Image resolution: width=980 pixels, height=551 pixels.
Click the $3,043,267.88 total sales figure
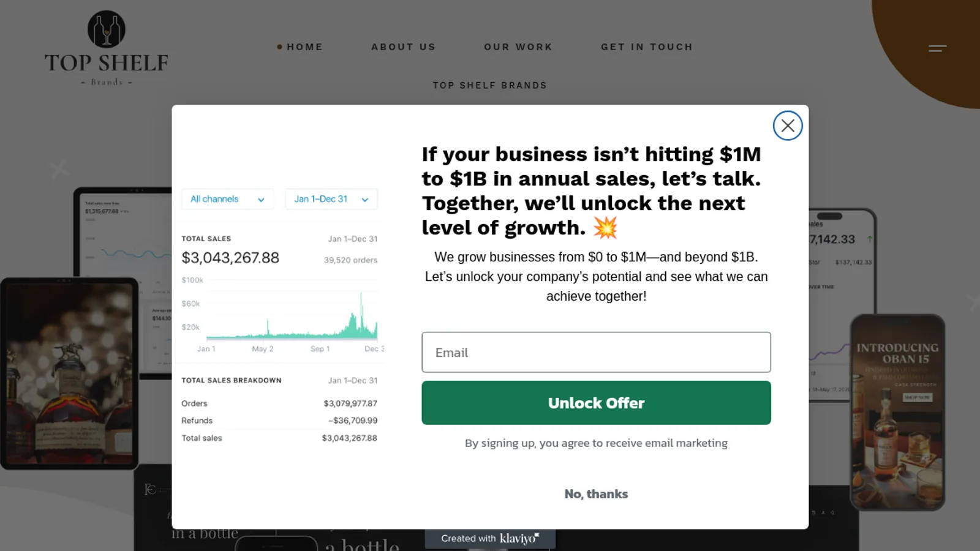pos(230,258)
